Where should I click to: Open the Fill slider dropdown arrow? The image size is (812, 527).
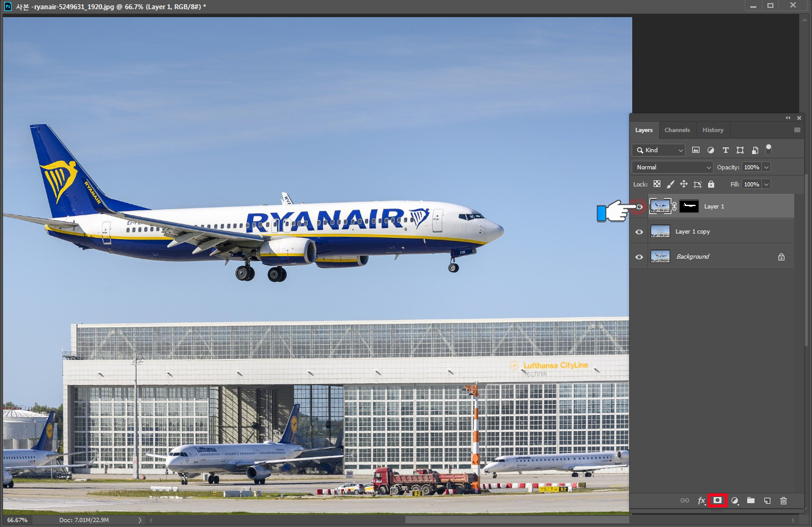click(767, 184)
